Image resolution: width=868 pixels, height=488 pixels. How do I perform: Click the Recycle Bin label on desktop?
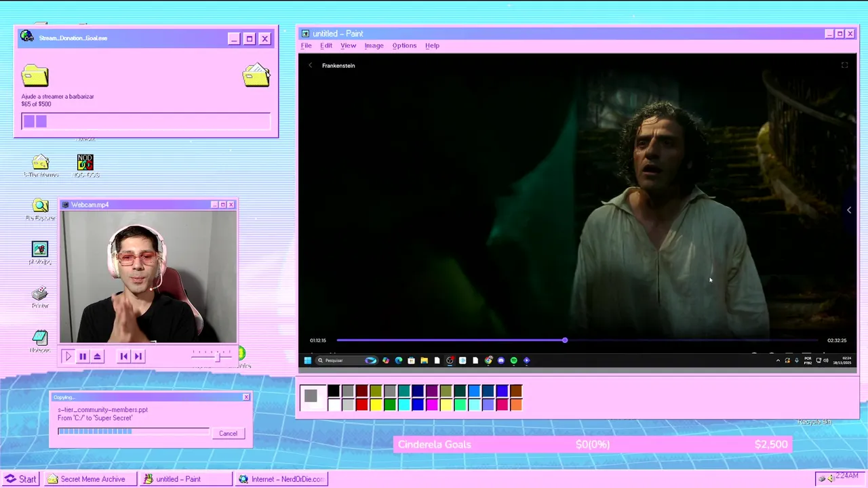pos(814,422)
